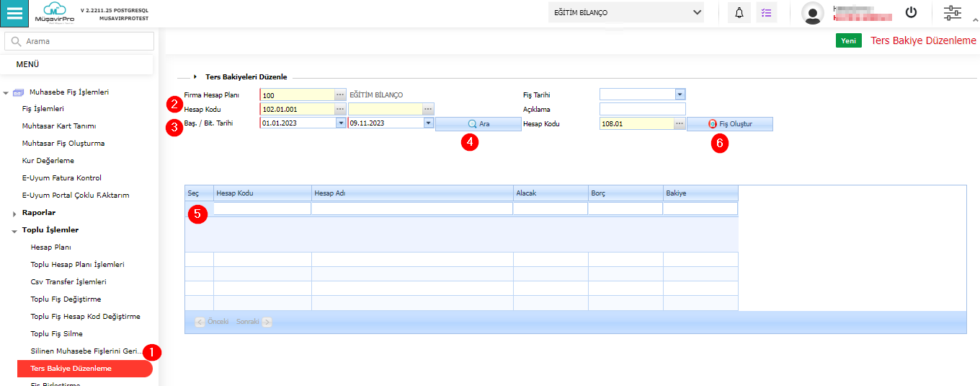This screenshot has height=386, width=980.
Task: Click the Ara search button
Action: pos(478,124)
